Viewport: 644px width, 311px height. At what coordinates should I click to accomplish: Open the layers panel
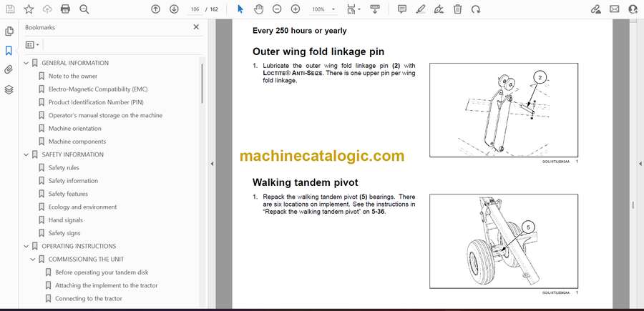click(x=9, y=90)
